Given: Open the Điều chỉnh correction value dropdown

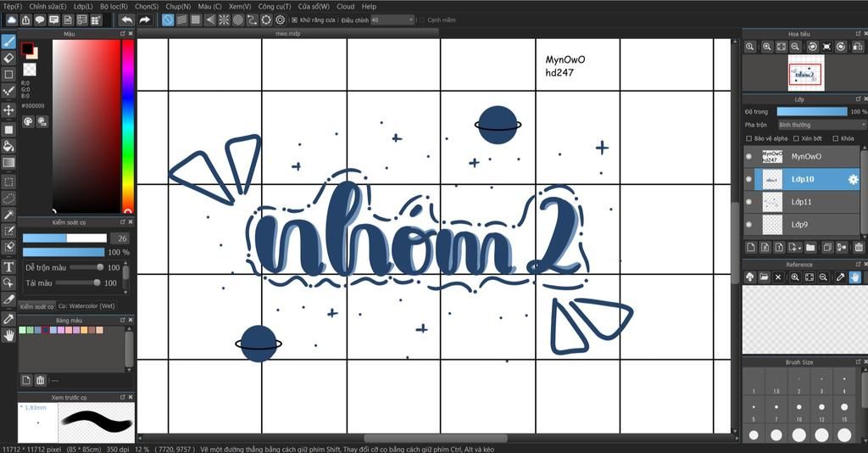Looking at the screenshot, I should (392, 20).
